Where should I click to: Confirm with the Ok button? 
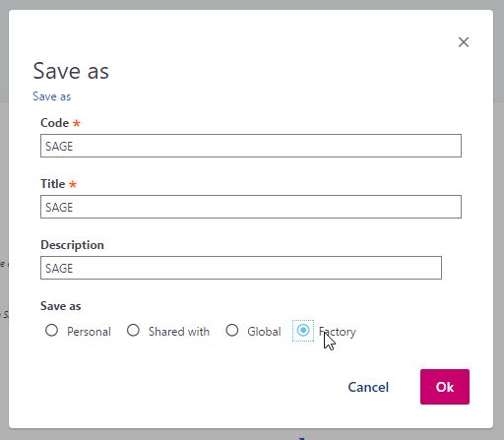[445, 387]
